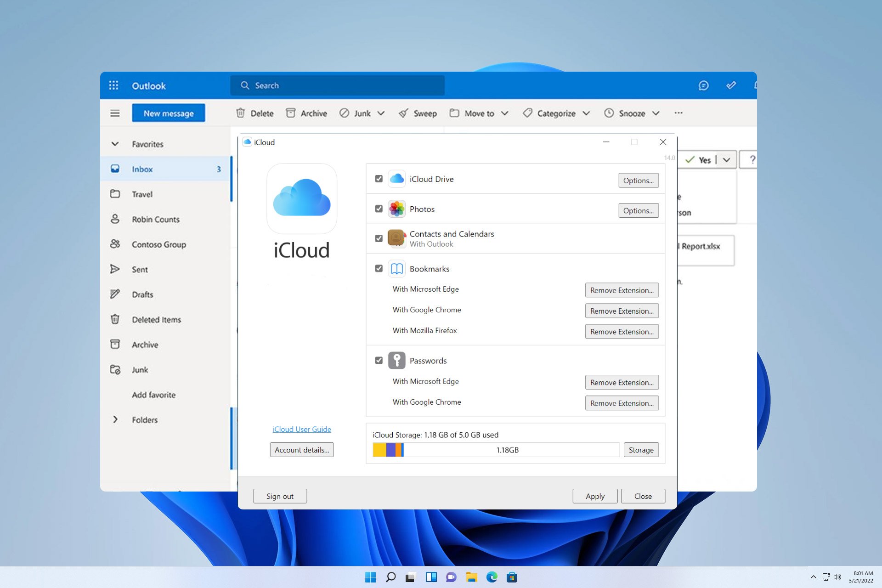
Task: Toggle the Bookmarks checkbox
Action: (x=379, y=268)
